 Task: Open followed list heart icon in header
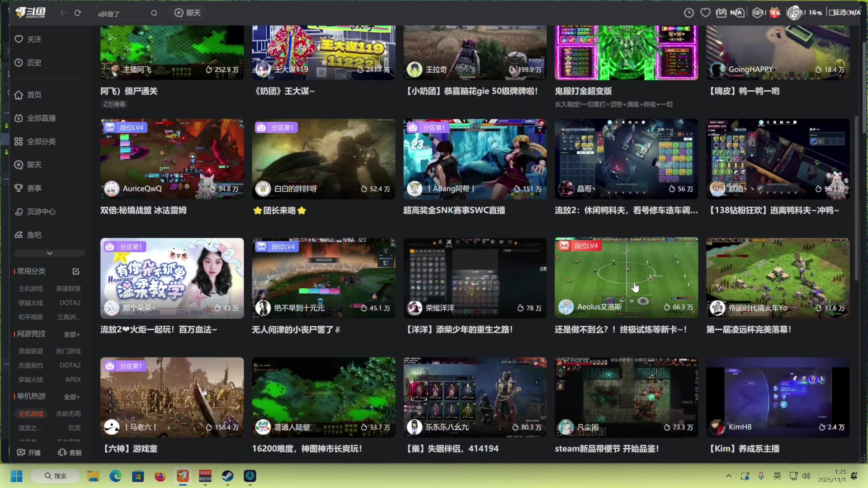[x=705, y=13]
